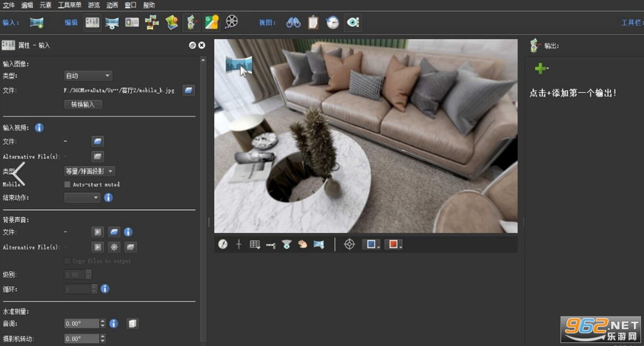
Task: Open the 结束动作 end action dropdown
Action: (82, 197)
